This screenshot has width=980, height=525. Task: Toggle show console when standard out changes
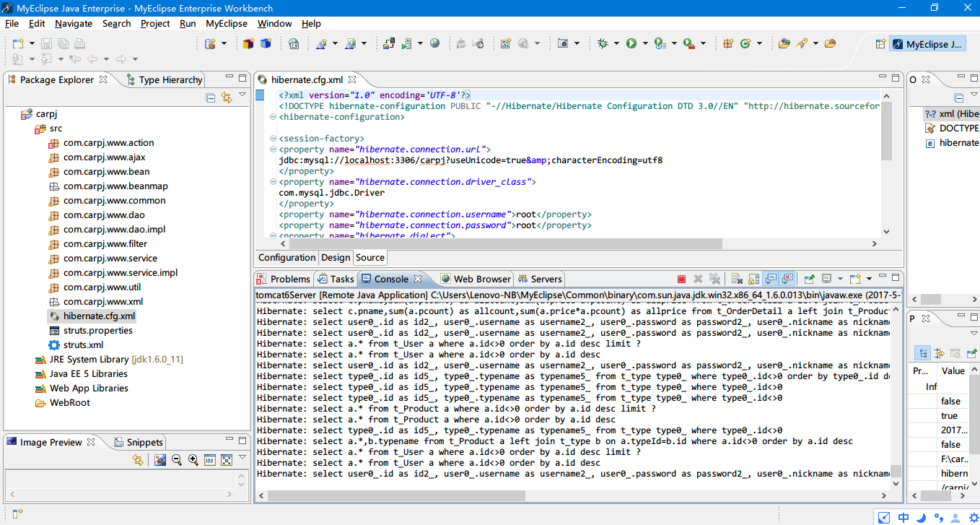(x=771, y=279)
